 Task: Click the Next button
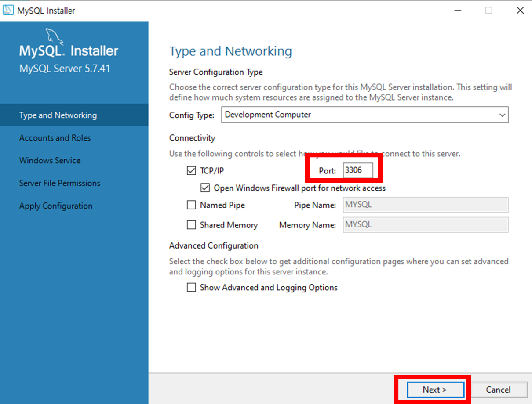[435, 390]
